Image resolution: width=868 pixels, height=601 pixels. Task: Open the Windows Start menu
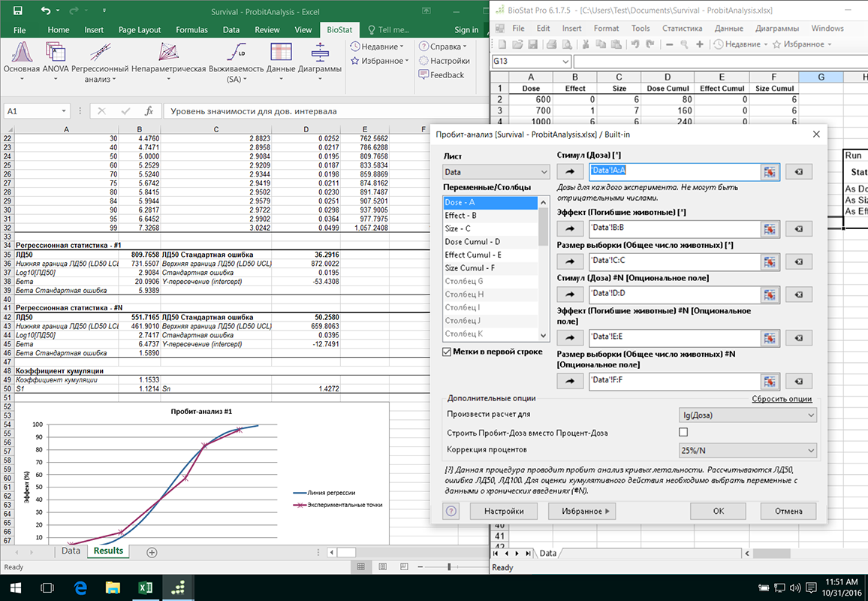click(16, 587)
